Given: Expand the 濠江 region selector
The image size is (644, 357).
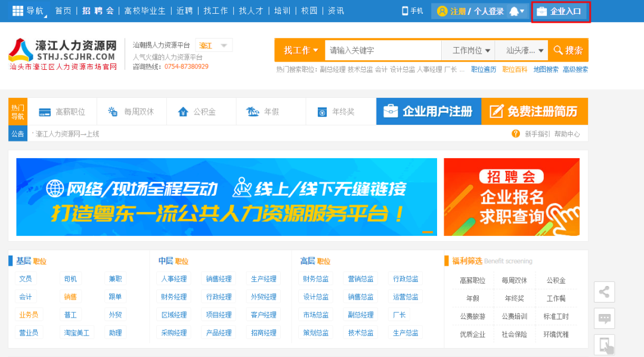Looking at the screenshot, I should pos(213,45).
